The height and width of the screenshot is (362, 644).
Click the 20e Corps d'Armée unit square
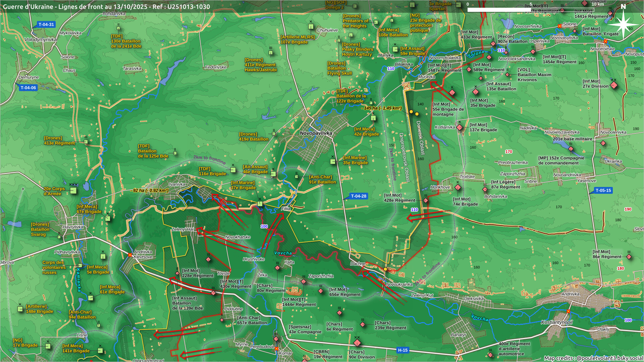pos(73,191)
